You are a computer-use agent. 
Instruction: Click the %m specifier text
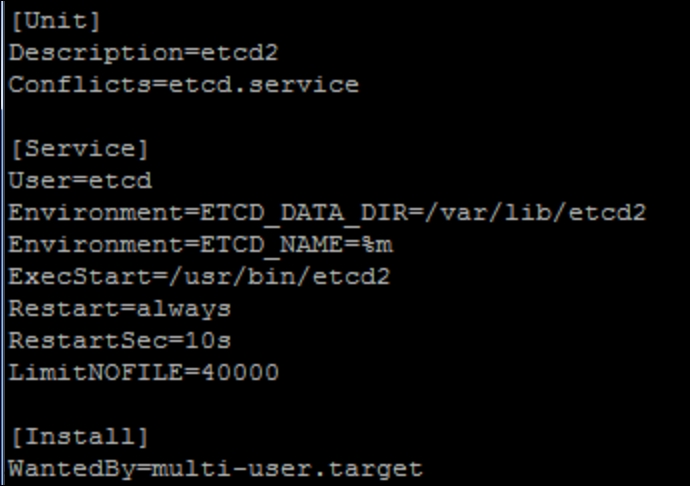coord(377,245)
